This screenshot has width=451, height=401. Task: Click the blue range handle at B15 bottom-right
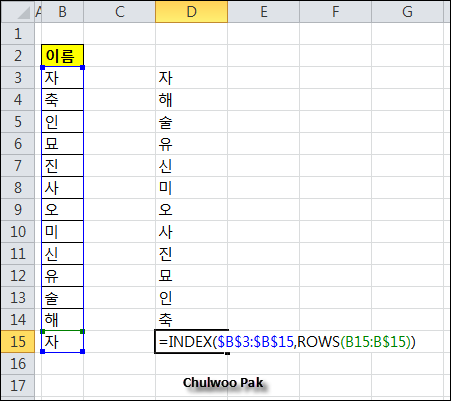point(83,351)
